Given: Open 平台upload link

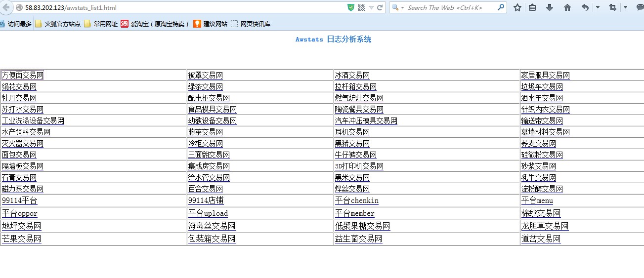Looking at the screenshot, I should [x=208, y=213].
